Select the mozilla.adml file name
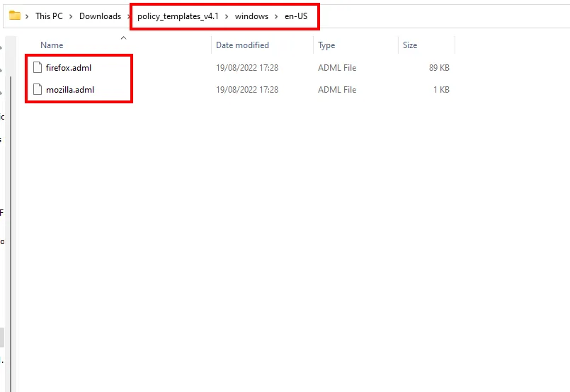 coord(70,90)
